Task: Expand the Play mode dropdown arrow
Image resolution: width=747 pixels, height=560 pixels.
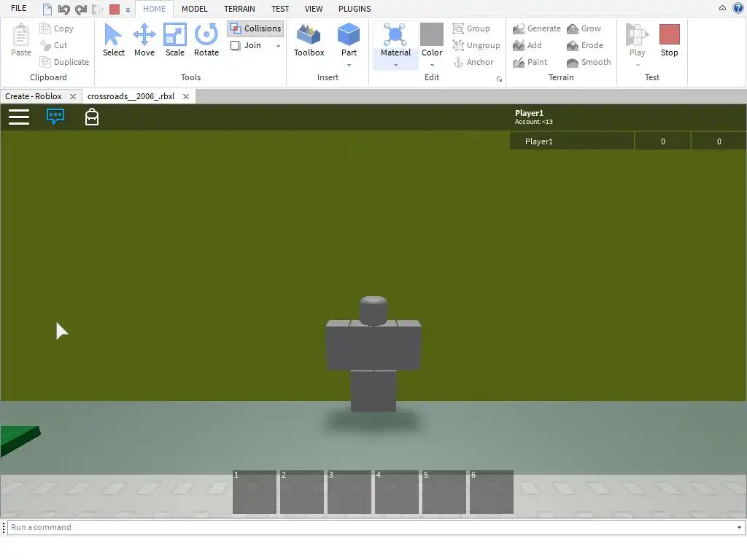Action: 638,65
